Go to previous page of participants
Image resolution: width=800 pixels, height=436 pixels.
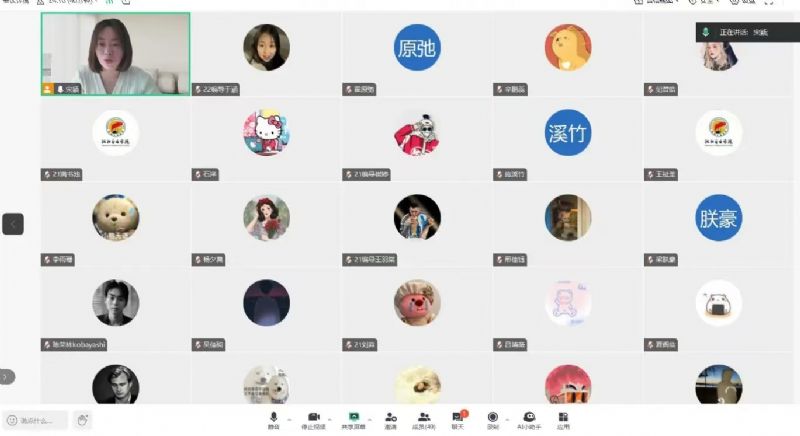(x=13, y=224)
